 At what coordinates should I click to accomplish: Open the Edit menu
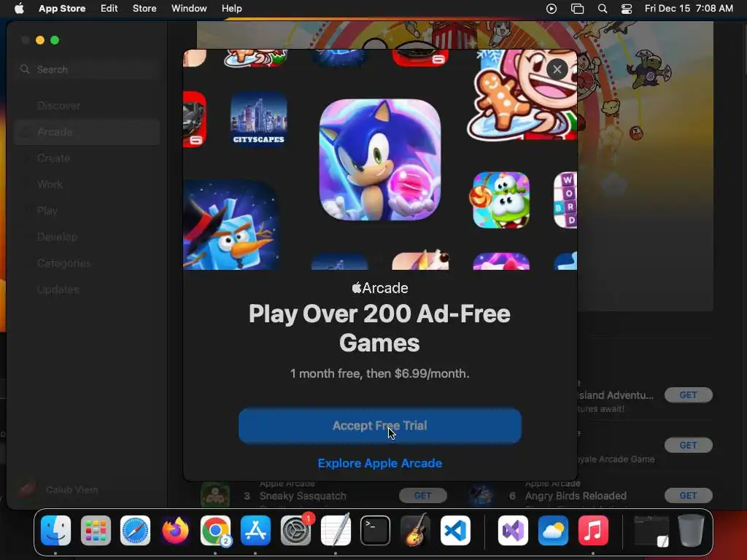109,9
